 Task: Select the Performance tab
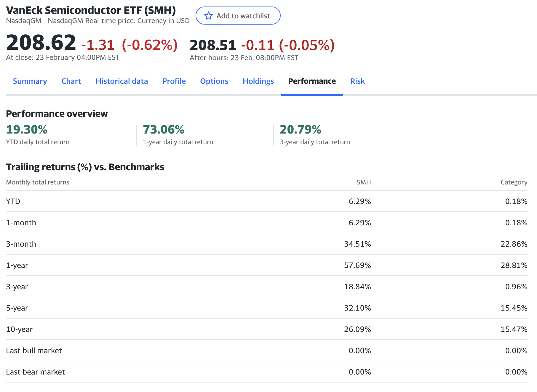click(312, 81)
